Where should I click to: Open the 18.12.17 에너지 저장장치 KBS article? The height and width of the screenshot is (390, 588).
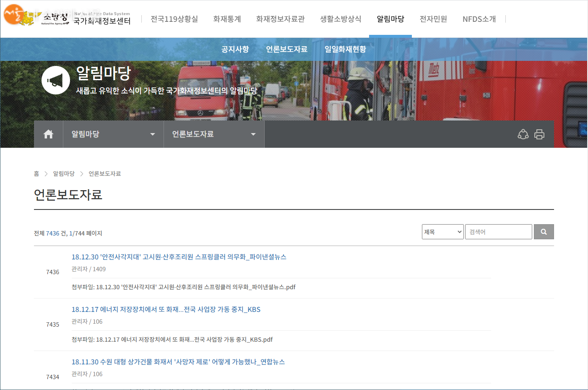point(166,309)
